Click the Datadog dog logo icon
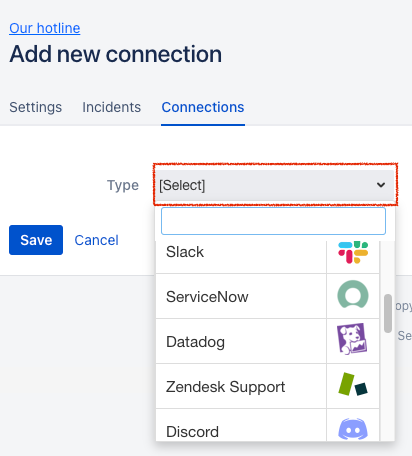Viewport: 412px width, 456px height. [x=352, y=339]
